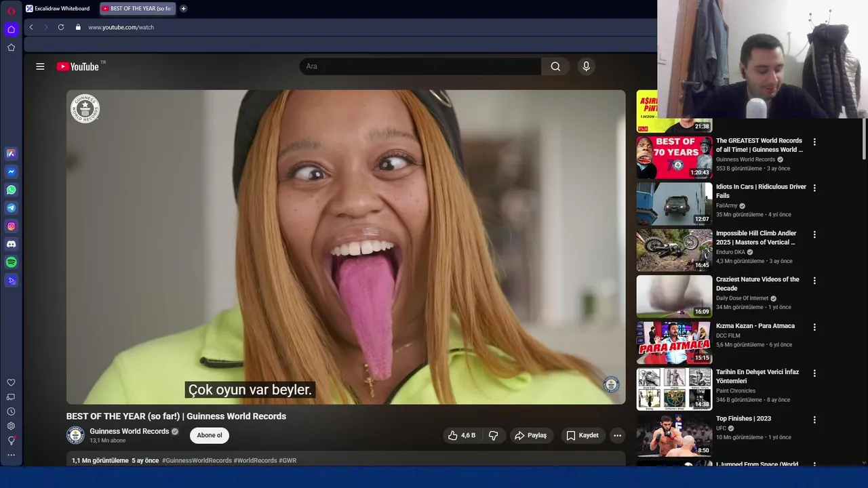Open Spotify in the sidebar
Viewport: 868px width, 488px height.
pos(11,262)
